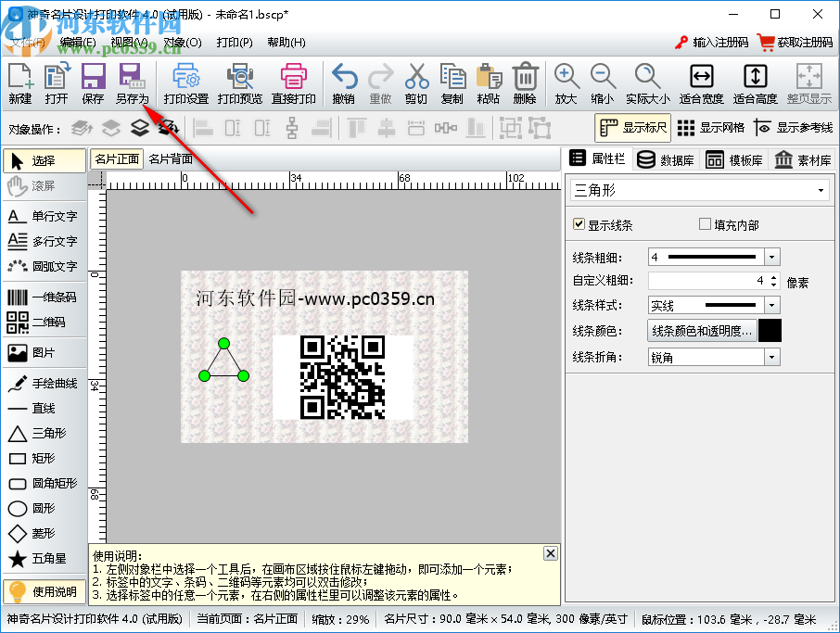Click the 撤销 undo icon
Screen dimensions: 840x633
[344, 83]
